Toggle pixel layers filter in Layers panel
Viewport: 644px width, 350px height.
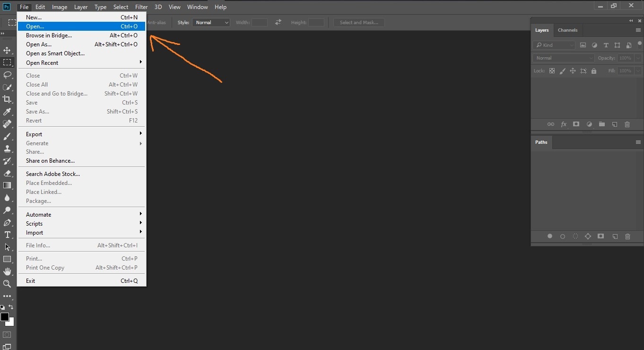[583, 45]
